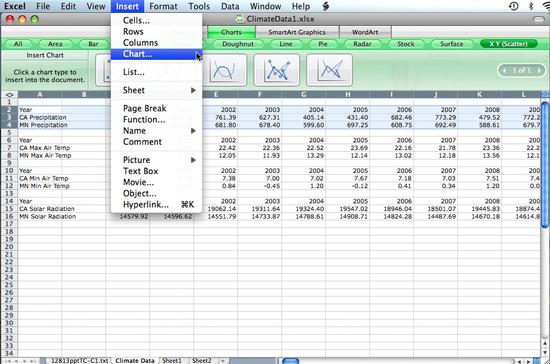Filter charts by Surface type
Image resolution: width=550 pixels, height=364 pixels.
(452, 44)
